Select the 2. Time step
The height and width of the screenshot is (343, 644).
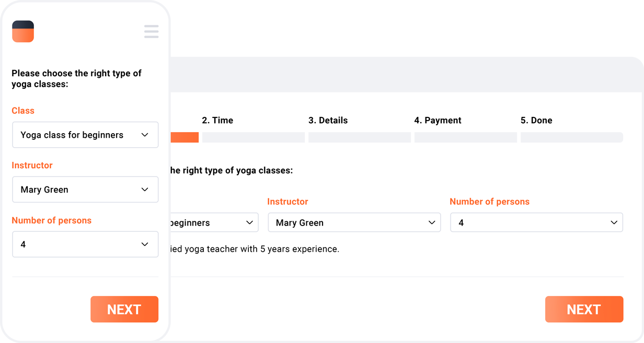click(217, 120)
